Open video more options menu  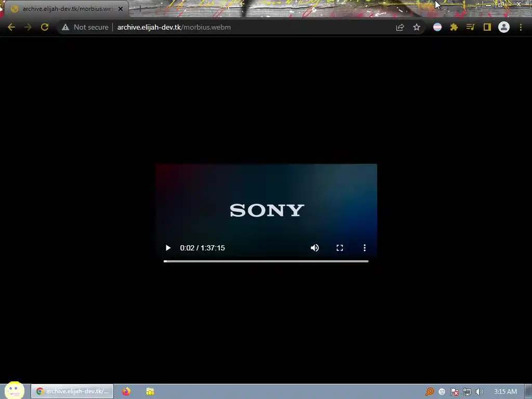(365, 248)
